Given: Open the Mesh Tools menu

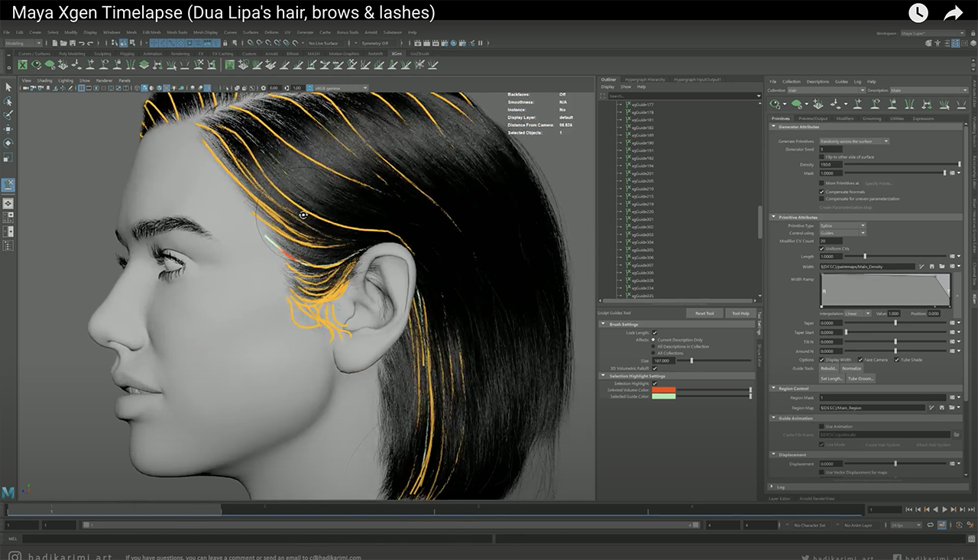Looking at the screenshot, I should 176,32.
